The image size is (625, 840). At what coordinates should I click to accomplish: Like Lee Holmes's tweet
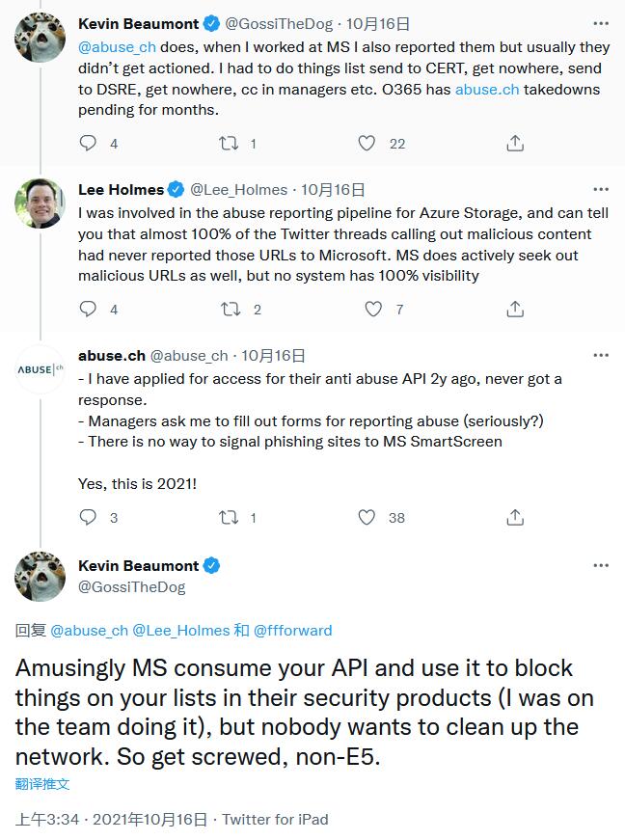pyautogui.click(x=373, y=309)
